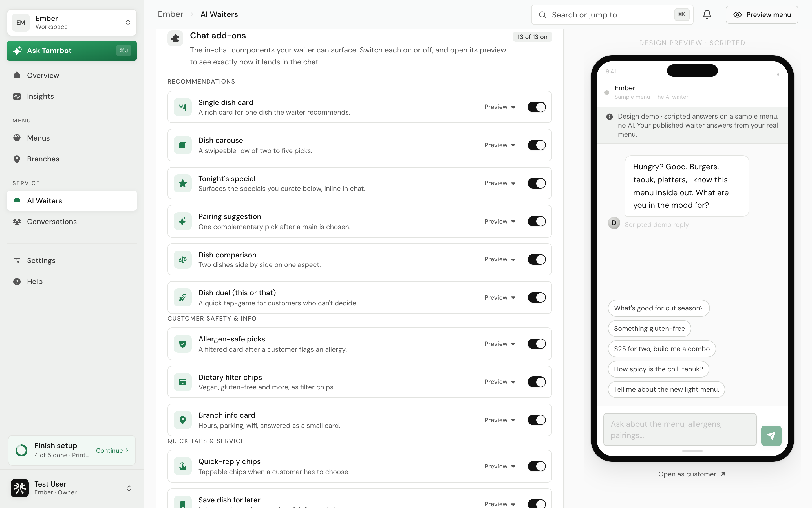Toggle off Dish carousel

537,145
